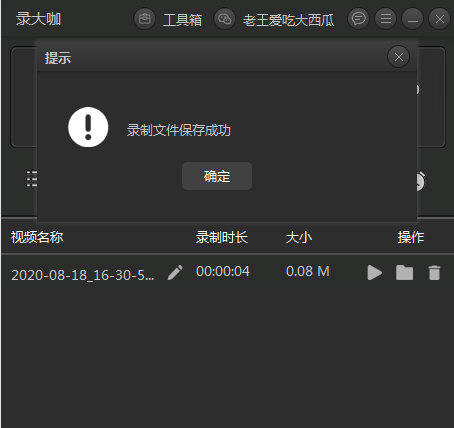The width and height of the screenshot is (454, 428).
Task: Click the size value 0.08 M
Action: 308,271
